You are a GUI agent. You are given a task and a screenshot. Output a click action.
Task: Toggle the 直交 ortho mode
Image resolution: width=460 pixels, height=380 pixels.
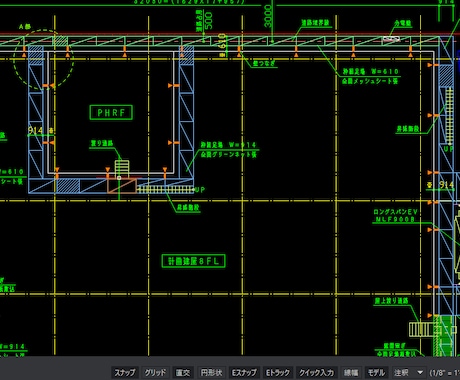click(x=183, y=372)
